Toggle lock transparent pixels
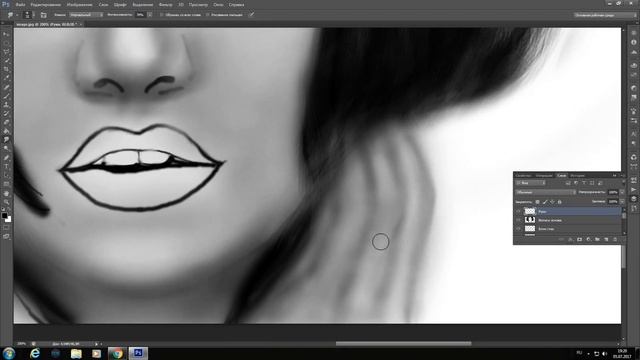This screenshot has width=640, height=360. coord(538,202)
